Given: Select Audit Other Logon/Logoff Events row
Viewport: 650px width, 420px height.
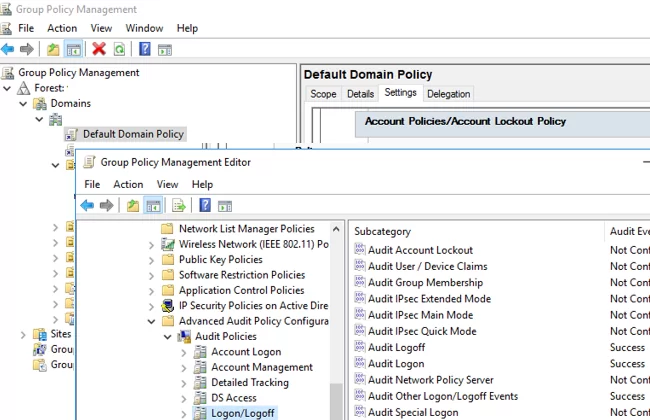Looking at the screenshot, I should click(x=443, y=396).
